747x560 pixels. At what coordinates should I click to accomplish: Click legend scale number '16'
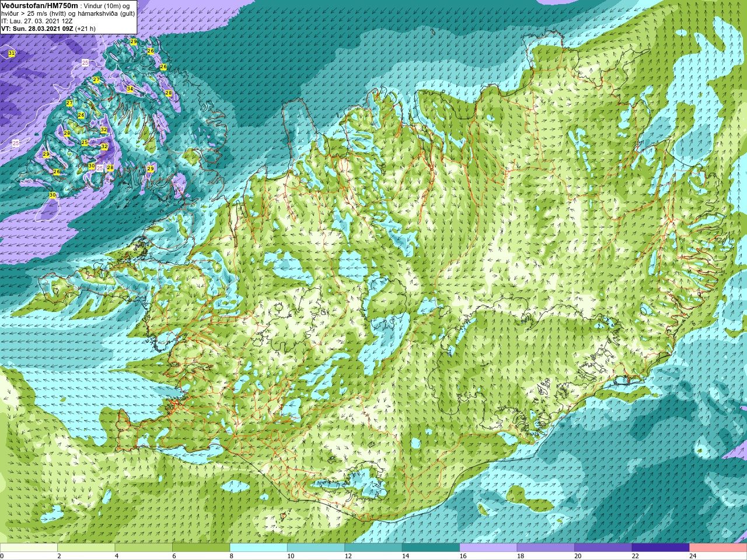(463, 556)
